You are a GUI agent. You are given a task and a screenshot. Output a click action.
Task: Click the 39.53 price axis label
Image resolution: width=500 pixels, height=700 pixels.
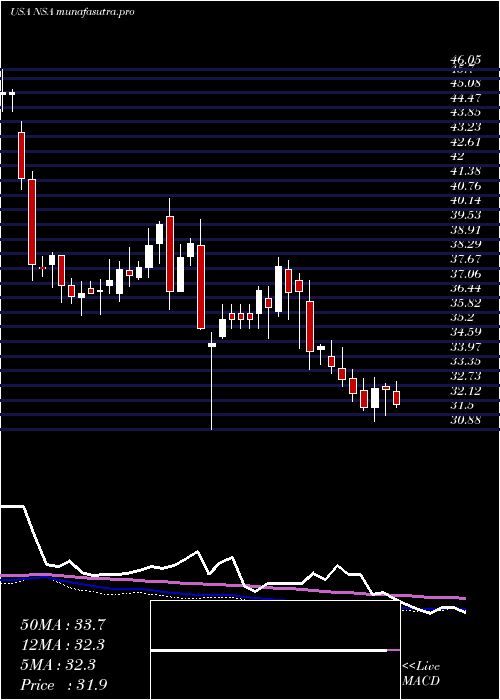pos(465,215)
